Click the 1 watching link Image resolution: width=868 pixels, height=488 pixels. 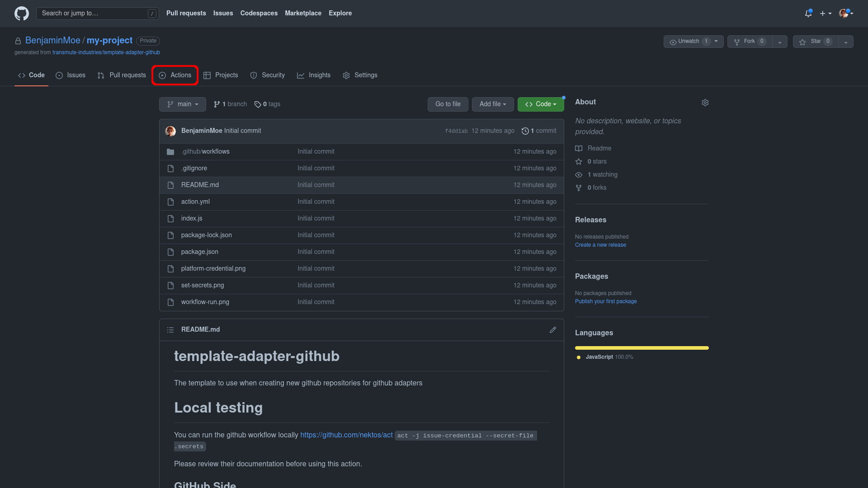pyautogui.click(x=596, y=175)
